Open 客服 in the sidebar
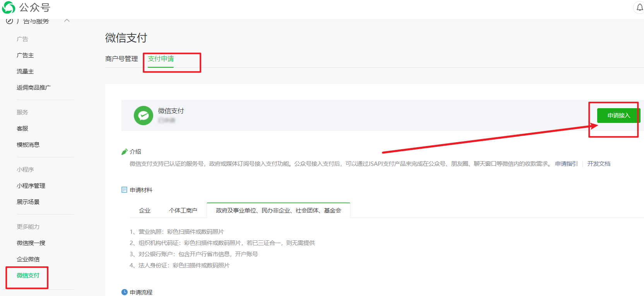The height and width of the screenshot is (296, 644). coord(22,129)
